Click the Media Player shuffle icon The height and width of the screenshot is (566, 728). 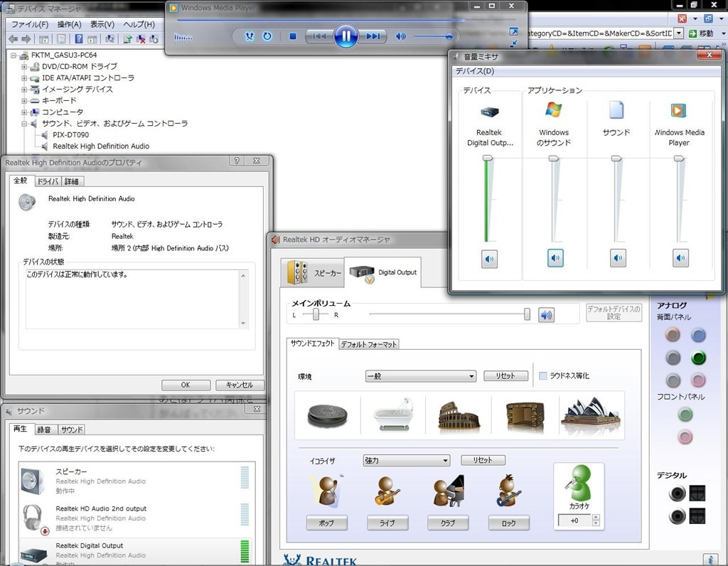249,36
